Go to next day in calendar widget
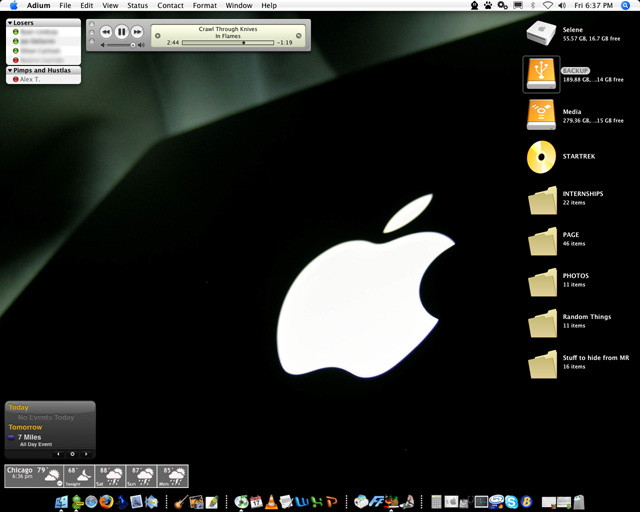This screenshot has width=640, height=512. [x=86, y=454]
